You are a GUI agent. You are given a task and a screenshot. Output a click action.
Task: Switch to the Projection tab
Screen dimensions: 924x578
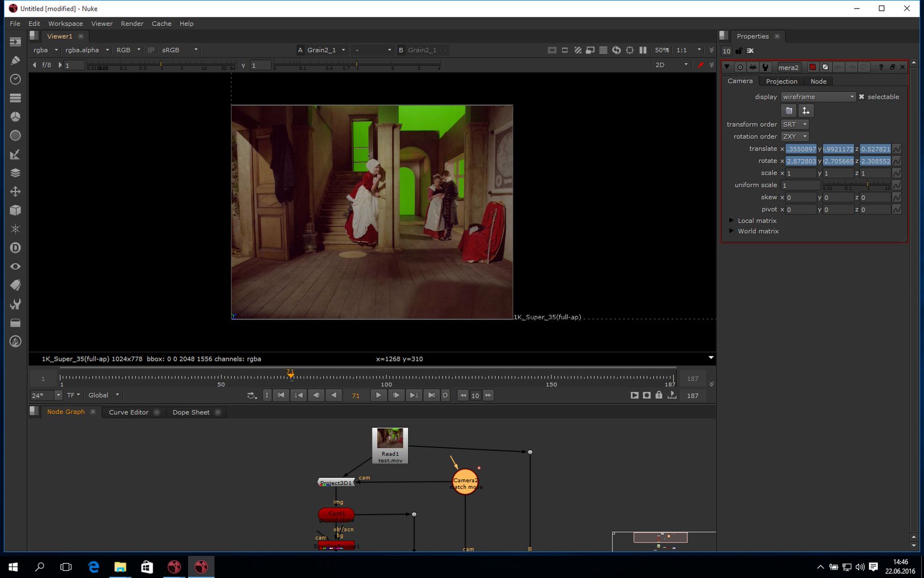pos(782,81)
